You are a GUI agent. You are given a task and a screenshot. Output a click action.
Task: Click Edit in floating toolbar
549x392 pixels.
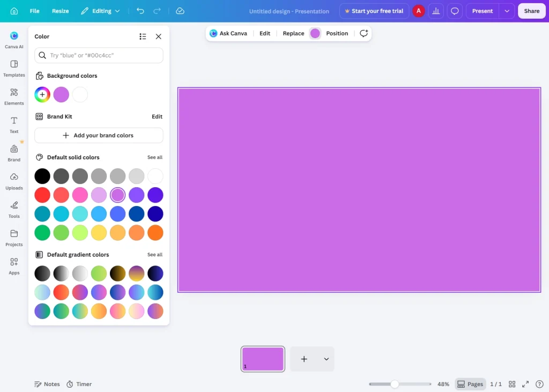coord(265,33)
